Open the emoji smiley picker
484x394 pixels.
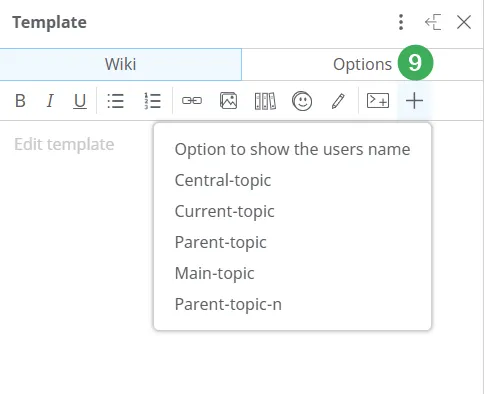pyautogui.click(x=302, y=101)
